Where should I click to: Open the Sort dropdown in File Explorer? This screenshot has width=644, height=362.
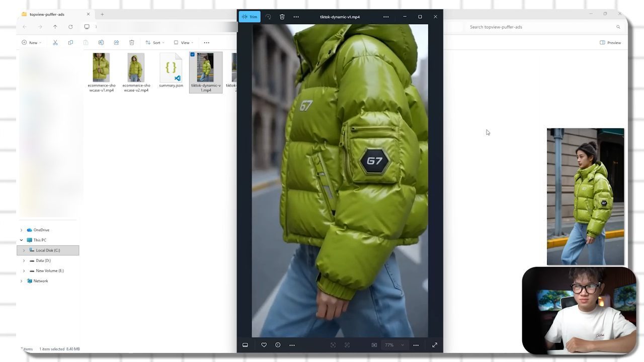pyautogui.click(x=155, y=43)
